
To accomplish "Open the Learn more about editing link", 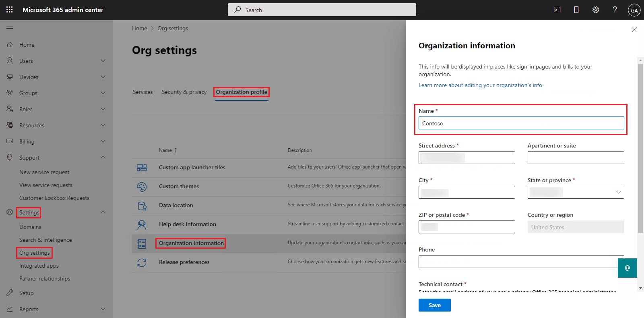I will pyautogui.click(x=480, y=85).
